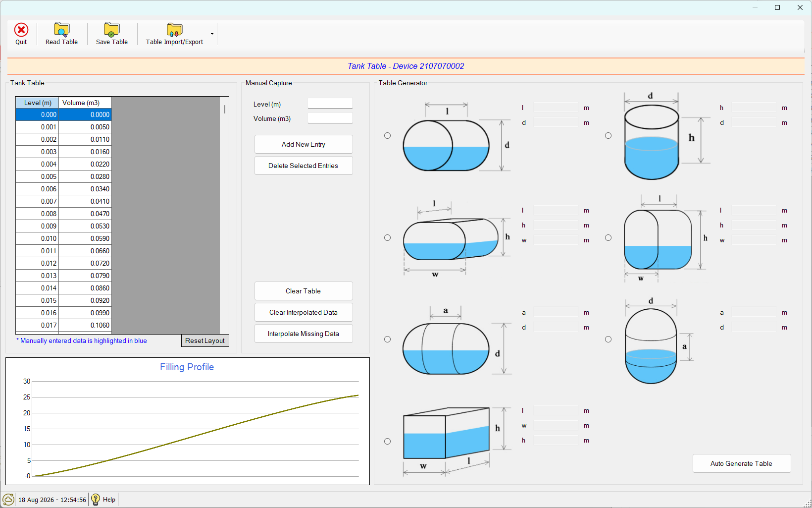This screenshot has height=508, width=812.
Task: Click the Help label in status bar
Action: [109, 500]
